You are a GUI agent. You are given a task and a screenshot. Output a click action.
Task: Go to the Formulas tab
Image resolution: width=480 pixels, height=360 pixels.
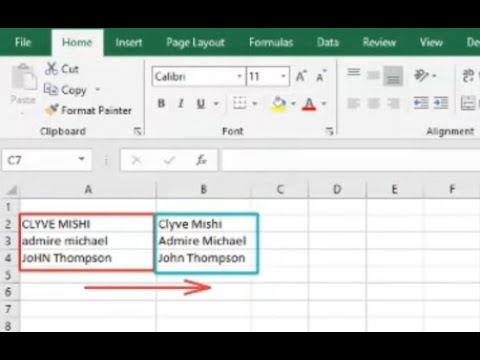pos(271,42)
